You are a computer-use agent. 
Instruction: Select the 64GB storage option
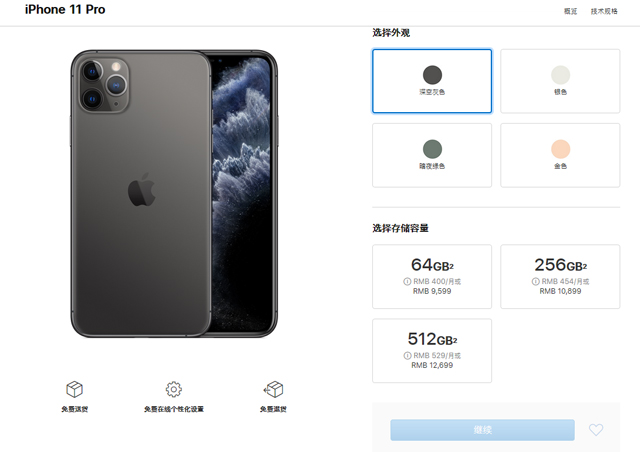coord(432,276)
